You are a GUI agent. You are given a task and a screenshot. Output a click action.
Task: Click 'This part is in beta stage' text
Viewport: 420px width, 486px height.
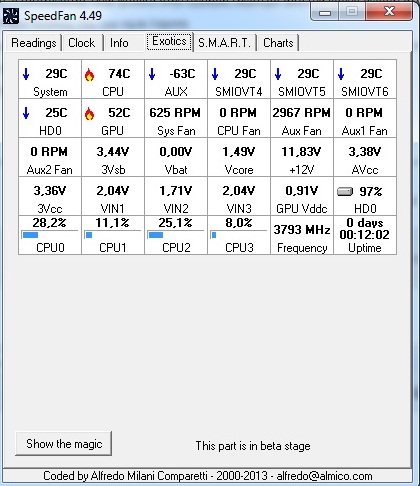253,446
